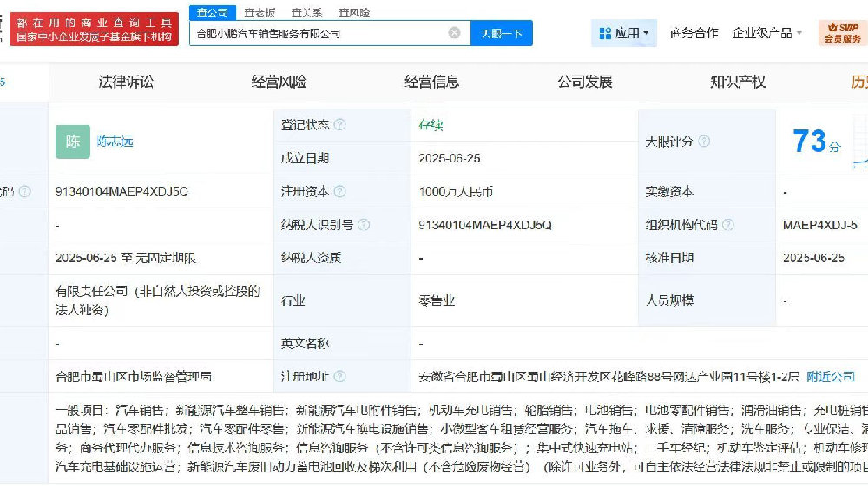Click the 核准日期 value 2025-06-25

pyautogui.click(x=814, y=258)
